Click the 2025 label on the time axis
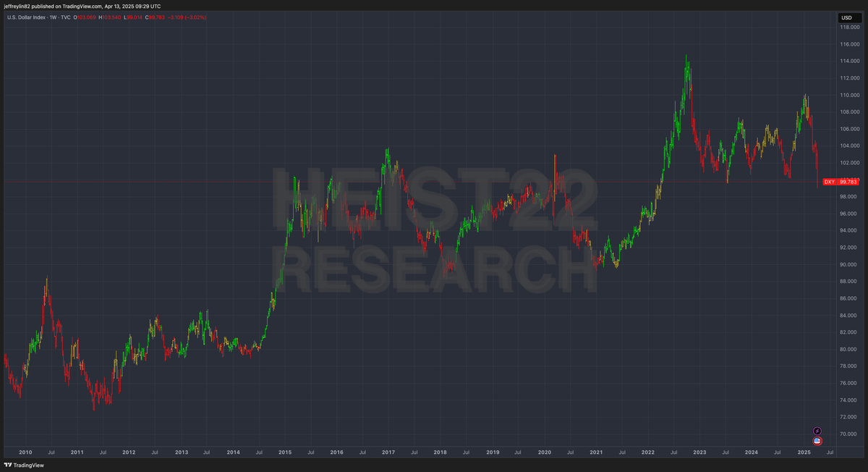This screenshot has width=868, height=472. pyautogui.click(x=804, y=452)
